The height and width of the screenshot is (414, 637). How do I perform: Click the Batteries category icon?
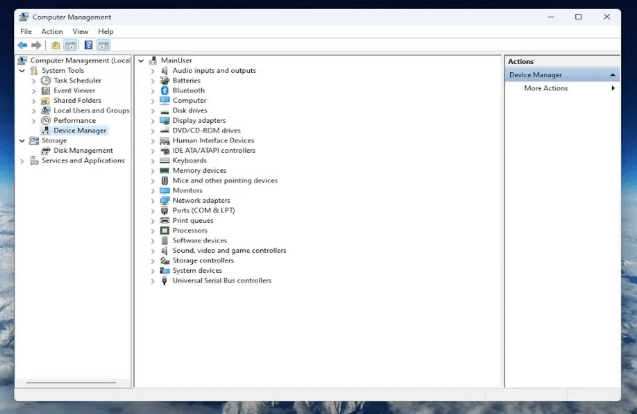pyautogui.click(x=165, y=80)
